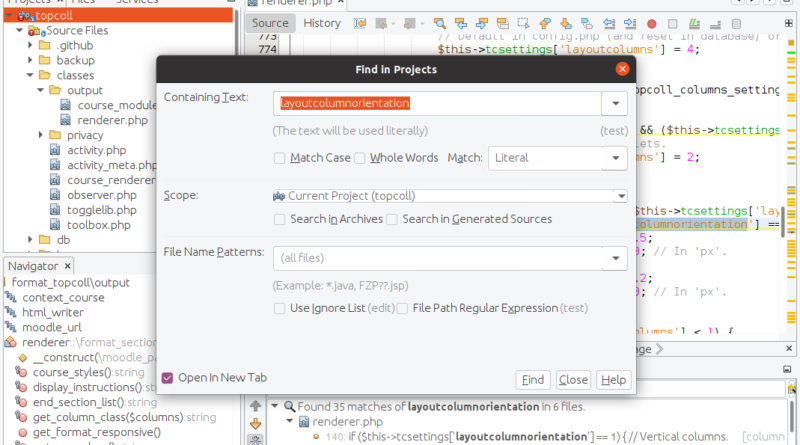
Task: Expand backup folder node
Action: click(30, 60)
